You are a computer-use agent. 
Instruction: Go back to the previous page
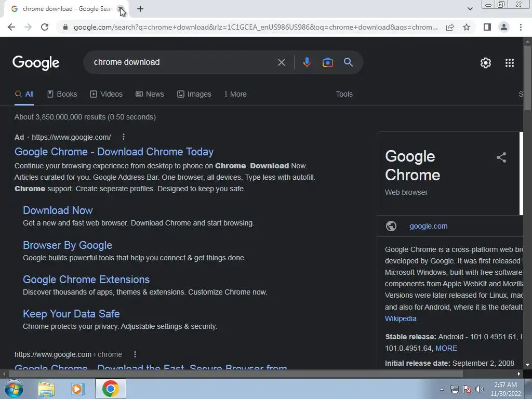pyautogui.click(x=11, y=27)
